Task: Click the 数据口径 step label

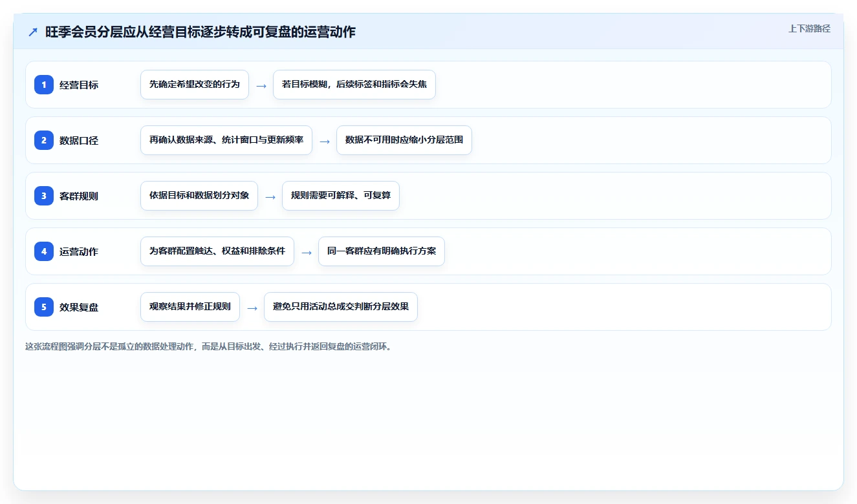Action: click(x=79, y=140)
